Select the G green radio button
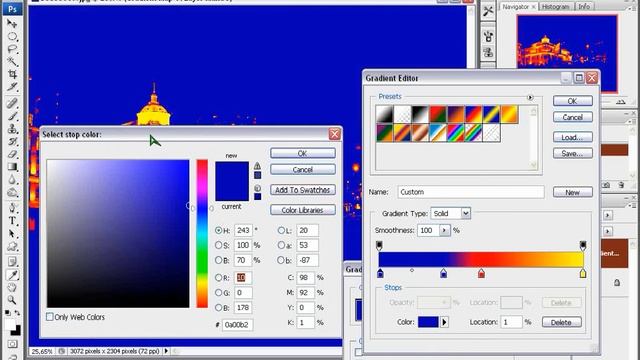The width and height of the screenshot is (640, 360). (x=218, y=293)
